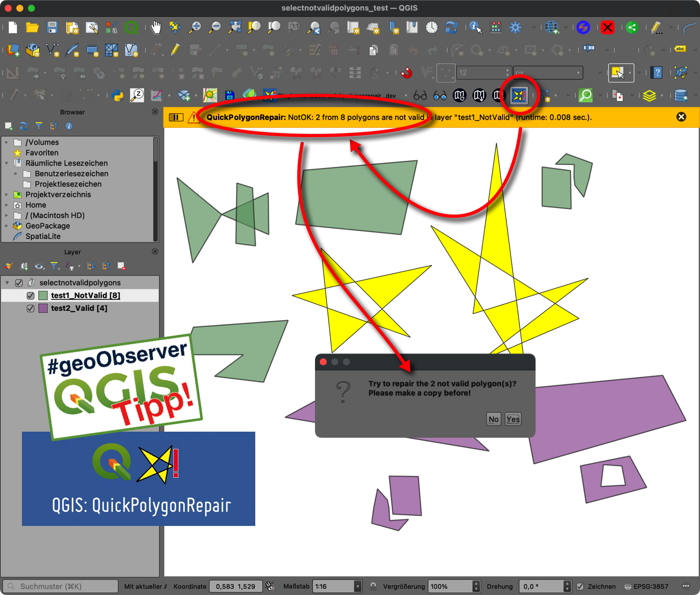Click the green share icon
This screenshot has width=700, height=595.
[x=632, y=28]
